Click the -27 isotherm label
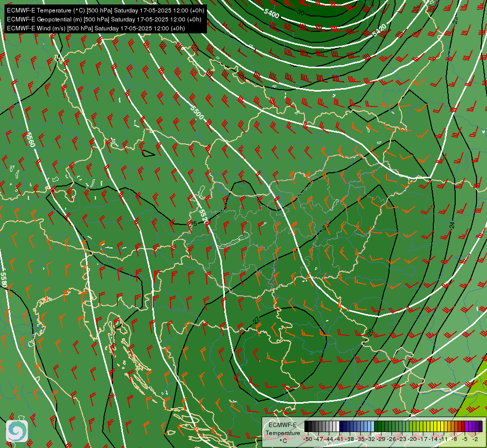Screen dimensions: 487x448 pos(256,321)
